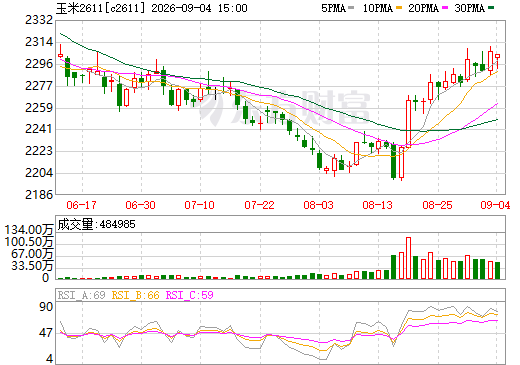This screenshot has width=520, height=365.
Task: Select the 07-10 date axis label
Action: click(200, 205)
